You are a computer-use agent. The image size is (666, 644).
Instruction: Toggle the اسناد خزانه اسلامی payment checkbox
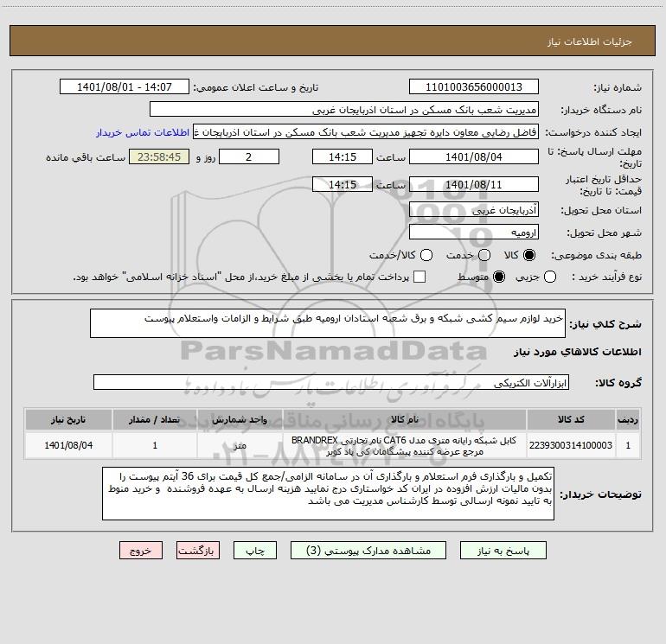(x=419, y=277)
